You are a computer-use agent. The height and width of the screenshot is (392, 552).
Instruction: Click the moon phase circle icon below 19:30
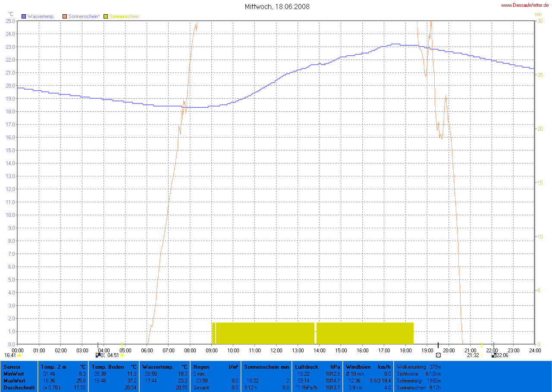point(438,355)
